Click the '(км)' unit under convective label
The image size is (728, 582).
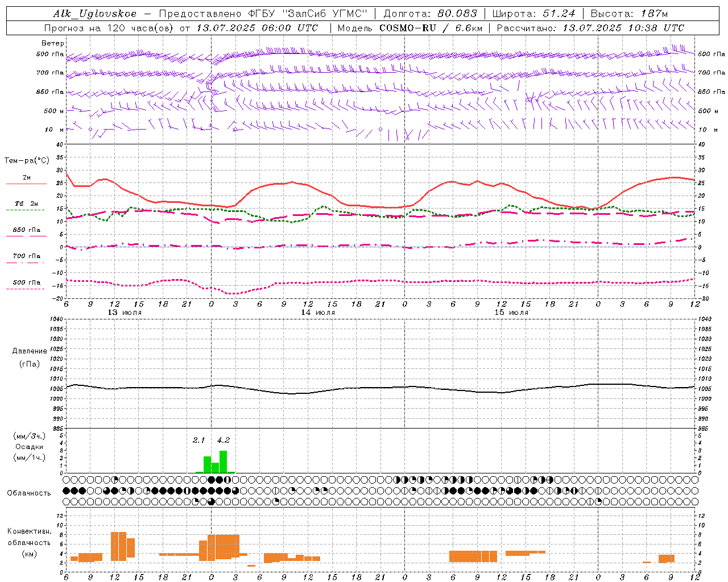[x=29, y=554]
